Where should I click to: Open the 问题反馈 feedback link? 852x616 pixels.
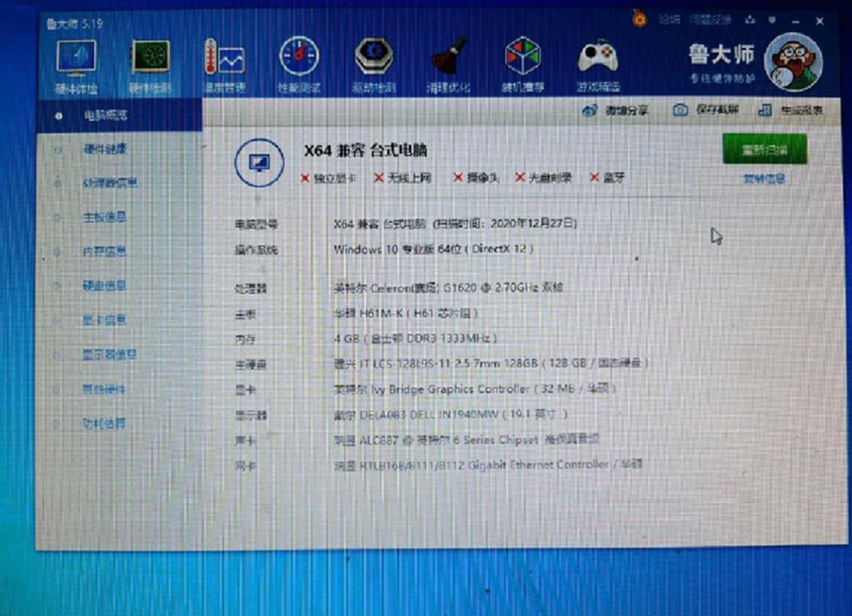(x=710, y=19)
